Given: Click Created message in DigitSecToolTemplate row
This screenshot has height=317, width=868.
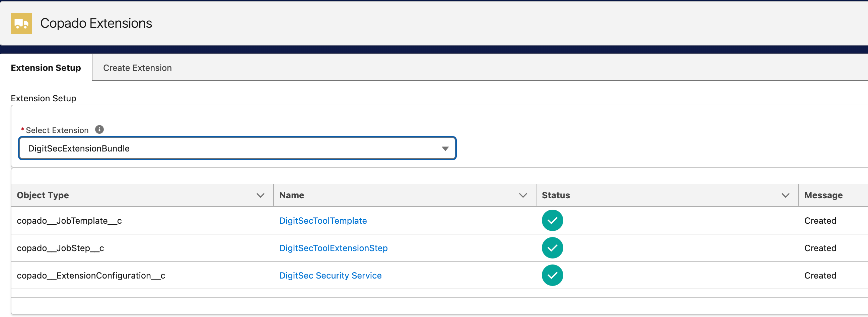Looking at the screenshot, I should (820, 221).
